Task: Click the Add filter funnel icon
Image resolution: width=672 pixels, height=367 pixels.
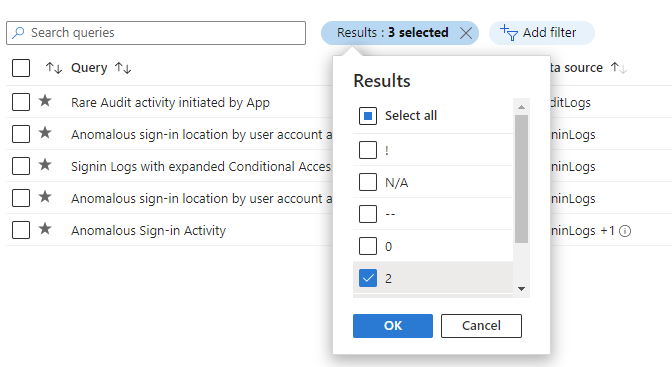Action: [509, 33]
